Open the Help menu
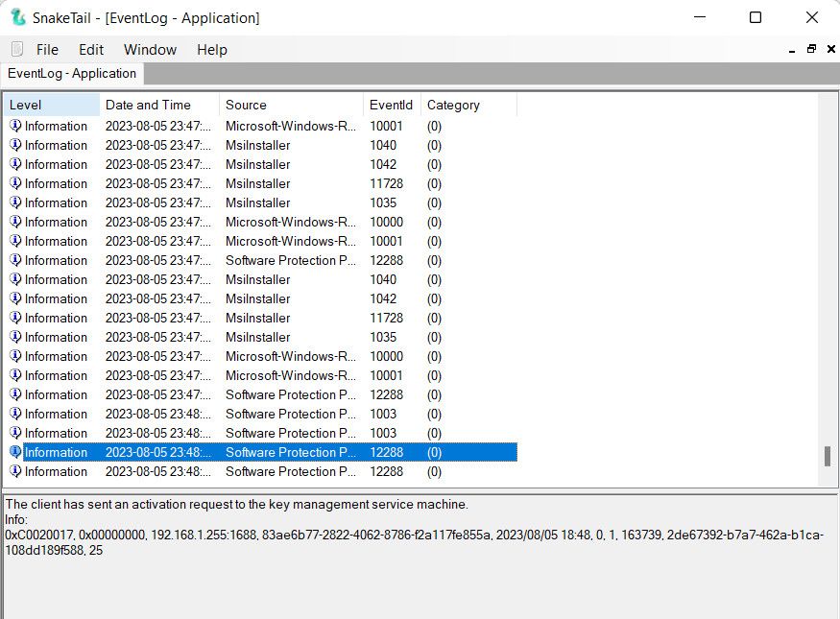Viewport: 840px width, 619px height. click(x=212, y=50)
